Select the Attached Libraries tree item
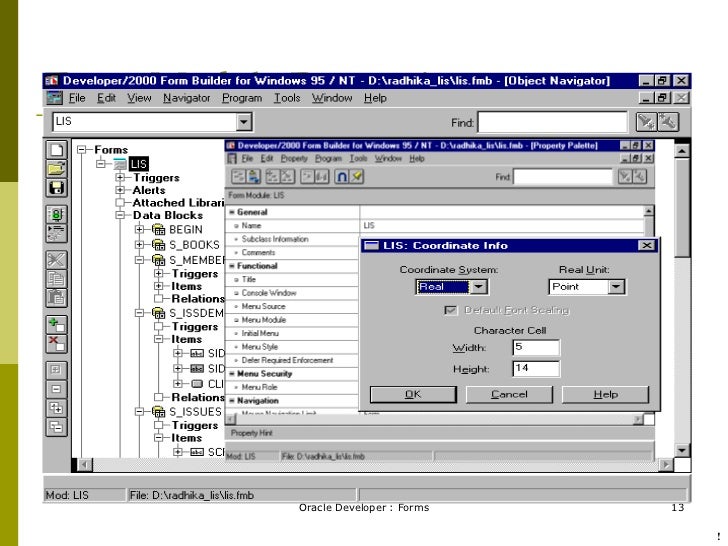Image resolution: width=728 pixels, height=546 pixels. 178,202
